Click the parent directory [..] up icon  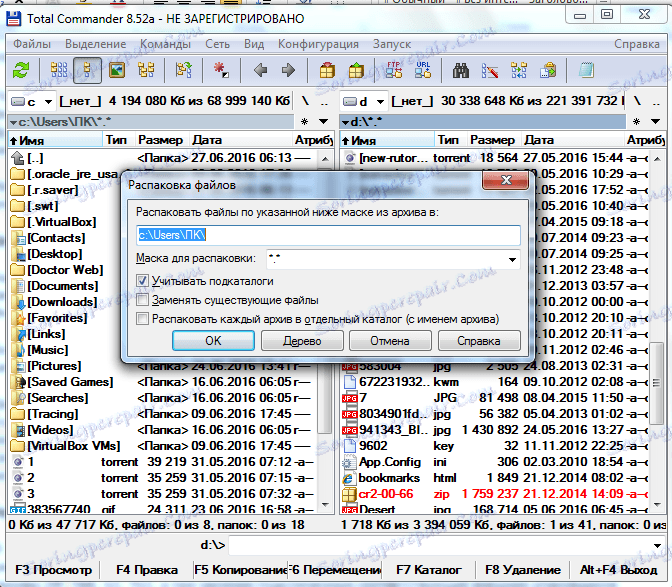coord(18,158)
